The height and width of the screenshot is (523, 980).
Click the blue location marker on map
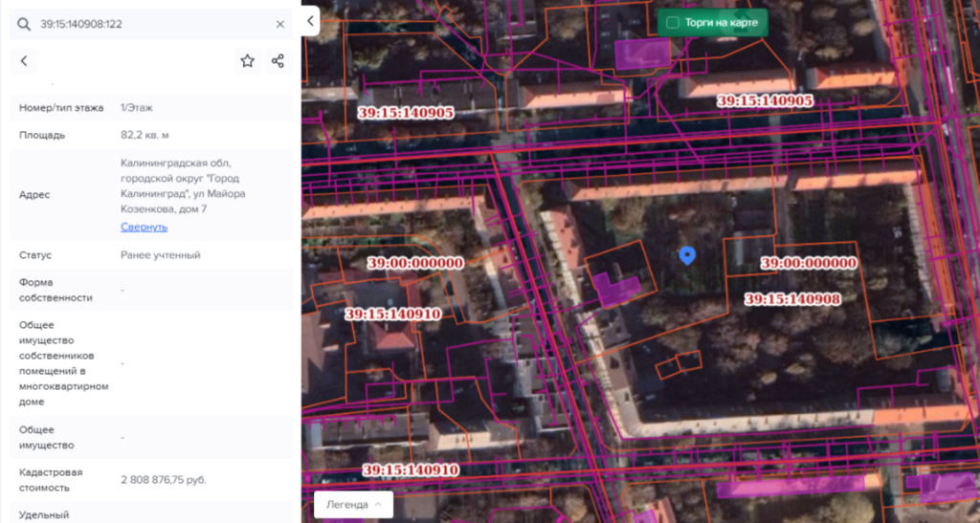pyautogui.click(x=686, y=254)
